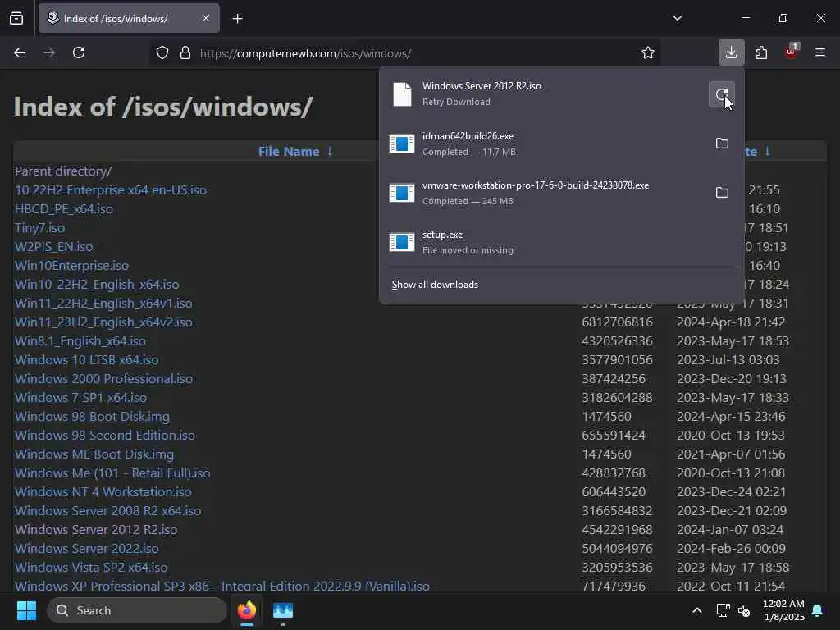Viewport: 840px width, 630px height.
Task: Click Show all downloads
Action: (435, 285)
